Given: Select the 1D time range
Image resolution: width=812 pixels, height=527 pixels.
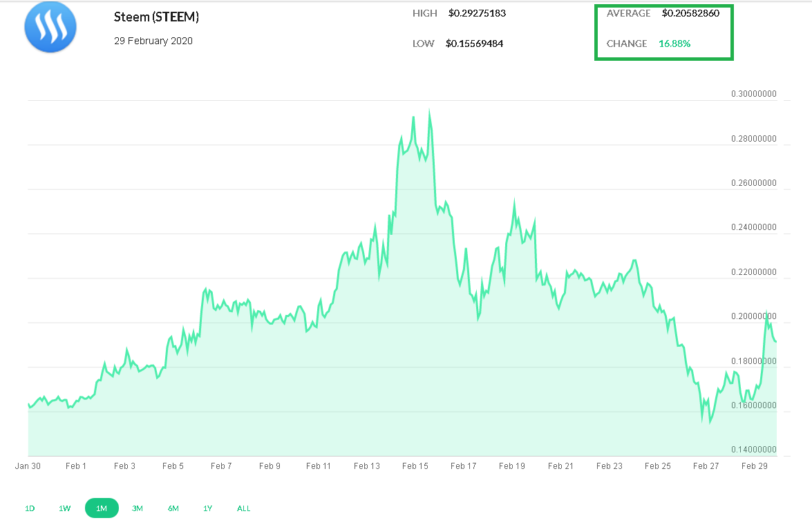Looking at the screenshot, I should pyautogui.click(x=29, y=508).
